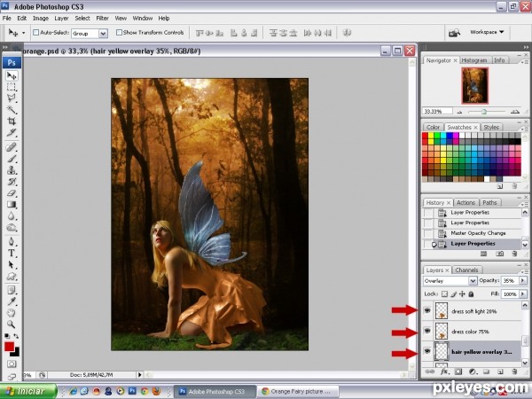Select the Horizontal Type tool
Image resolution: width=532 pixels, height=399 pixels.
(12, 253)
